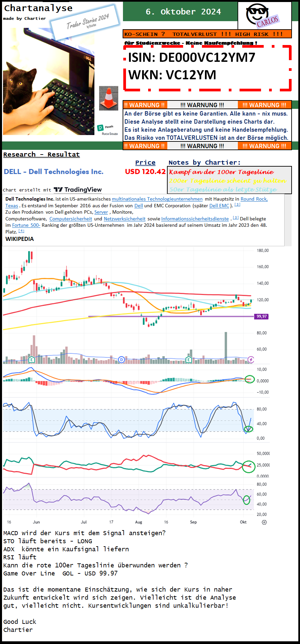The width and height of the screenshot is (300, 644).
Task: Click the purple 99,97 price label
Action: (262, 316)
